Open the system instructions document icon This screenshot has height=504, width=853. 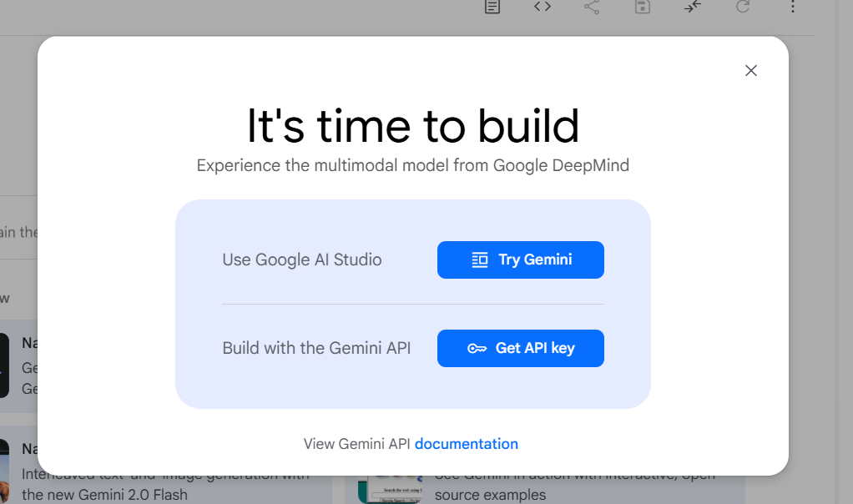(x=493, y=8)
